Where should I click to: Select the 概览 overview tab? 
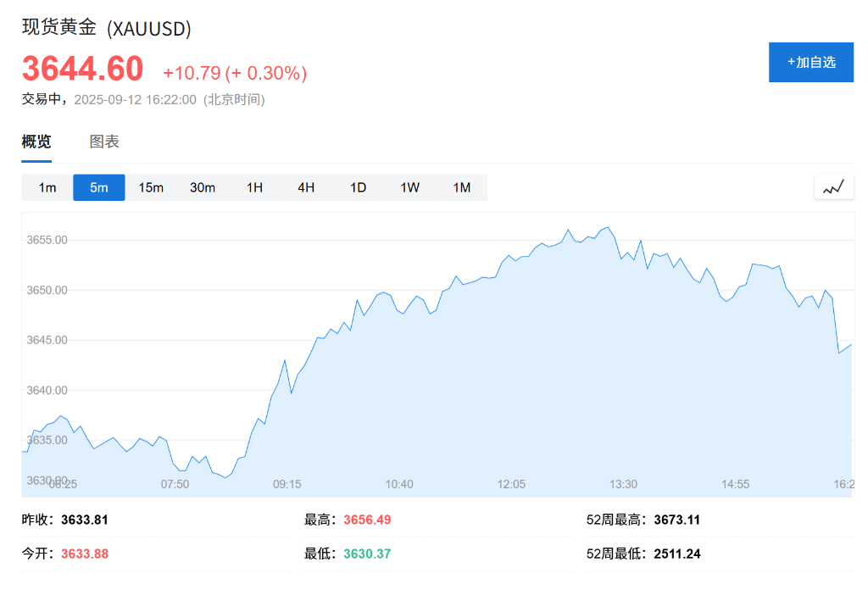pyautogui.click(x=35, y=142)
